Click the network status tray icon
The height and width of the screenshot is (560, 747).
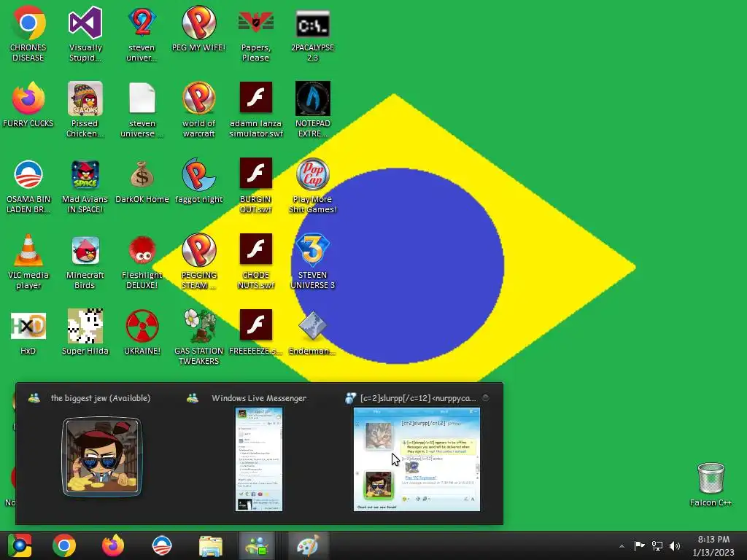[x=657, y=545]
